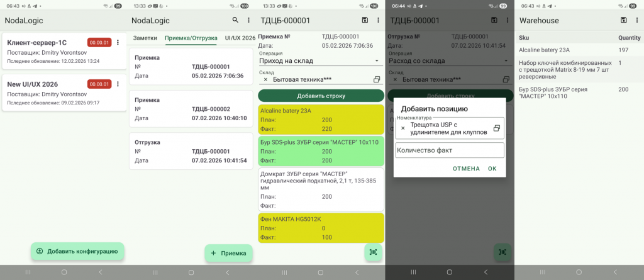Tap Android recents button on the Warehouse screen
644x280 pixels.
pyautogui.click(x=543, y=272)
